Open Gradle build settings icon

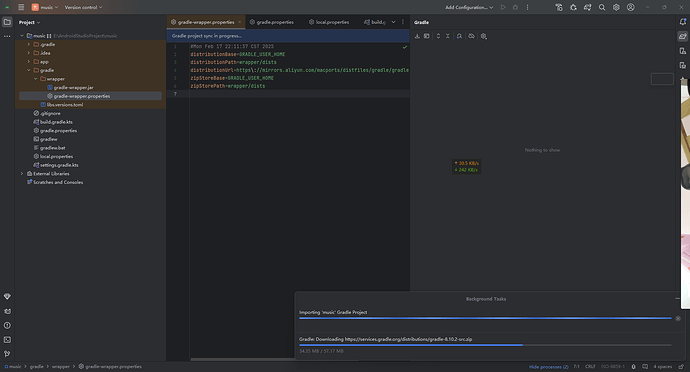click(484, 36)
